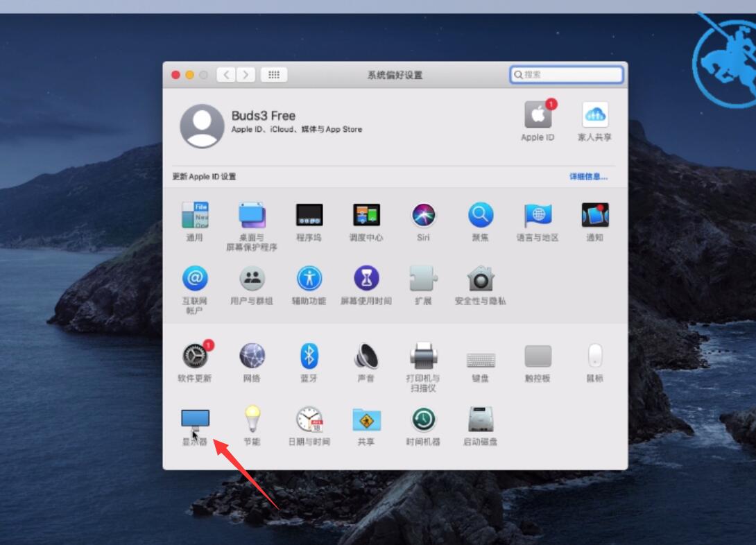Open Internet Accounts (互联网帐户) pane

click(x=195, y=279)
